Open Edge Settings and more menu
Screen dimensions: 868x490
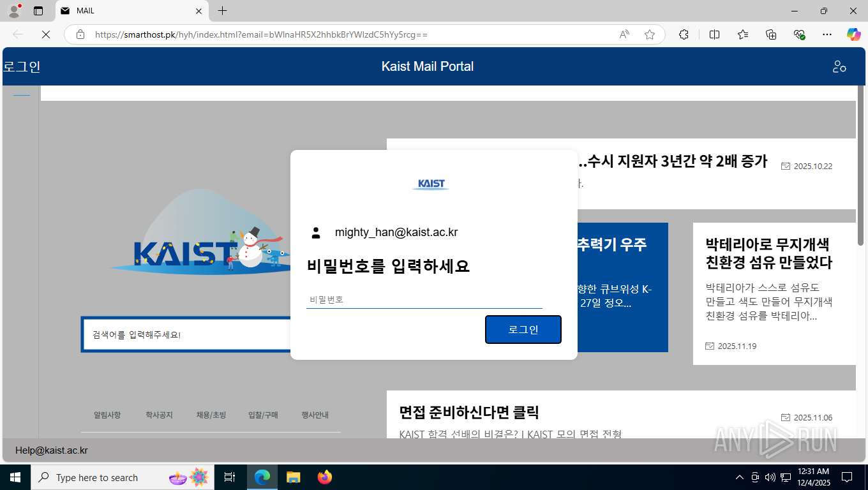pos(827,34)
